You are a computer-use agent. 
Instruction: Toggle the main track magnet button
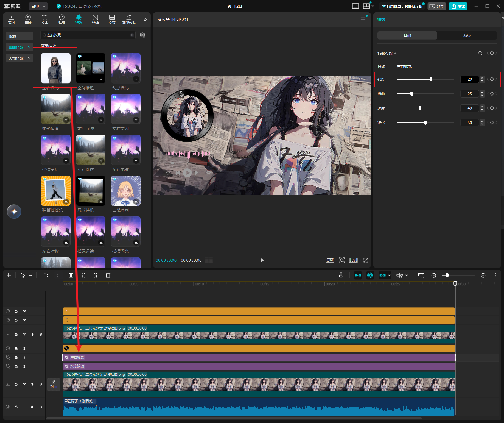[358, 275]
